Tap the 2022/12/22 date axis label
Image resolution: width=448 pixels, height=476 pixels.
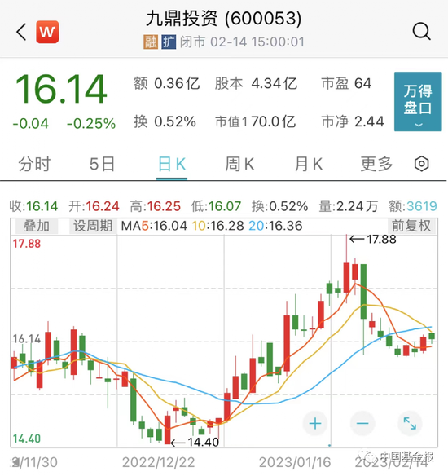coord(158,463)
